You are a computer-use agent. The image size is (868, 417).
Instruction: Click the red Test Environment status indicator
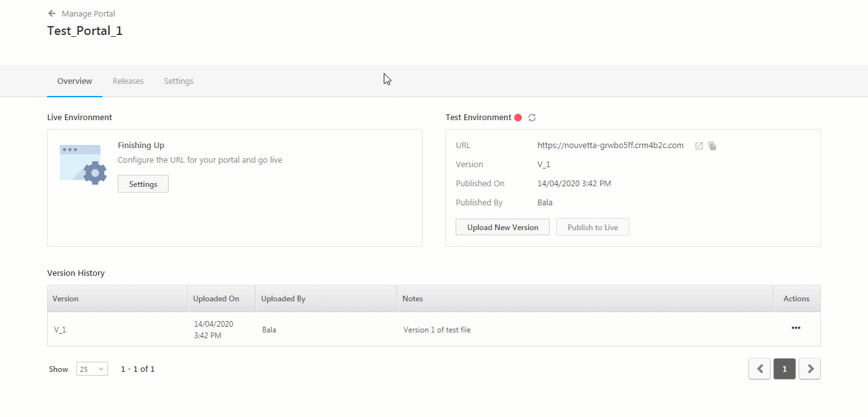519,117
